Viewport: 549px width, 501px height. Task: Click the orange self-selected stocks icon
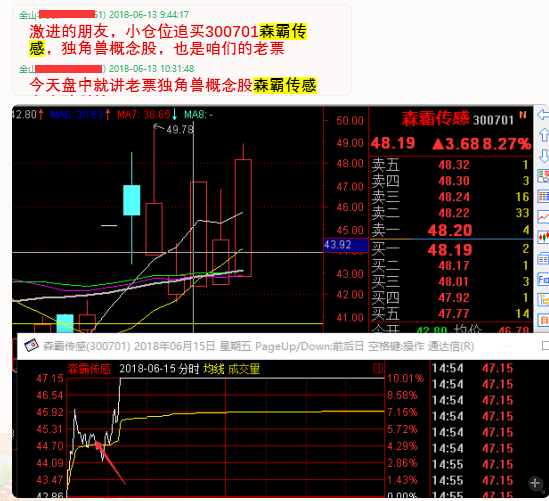tap(543, 320)
